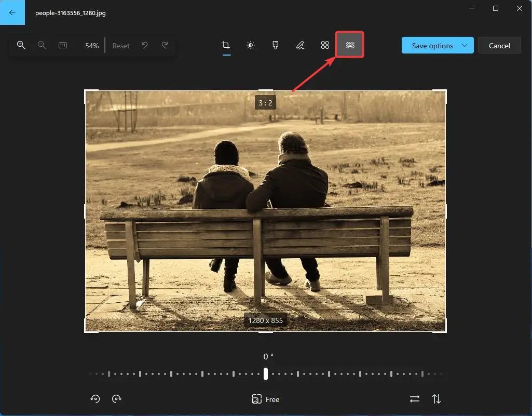Click the photo of the bench
Image resolution: width=532 pixels, height=416 pixels.
tap(265, 211)
